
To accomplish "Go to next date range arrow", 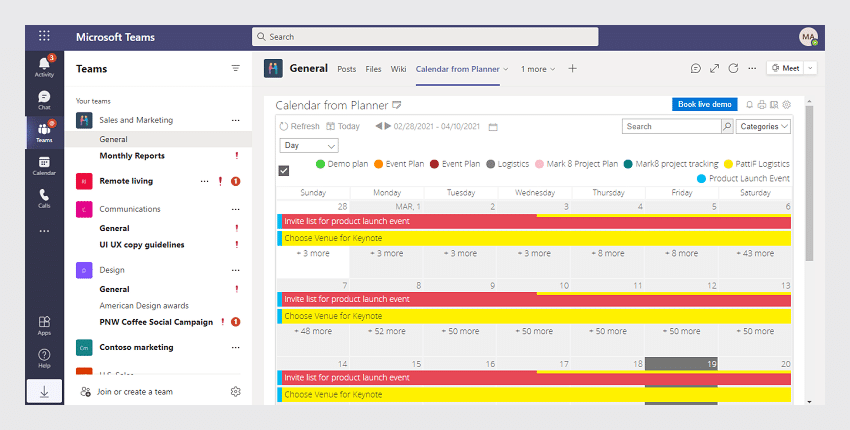I will [x=388, y=126].
